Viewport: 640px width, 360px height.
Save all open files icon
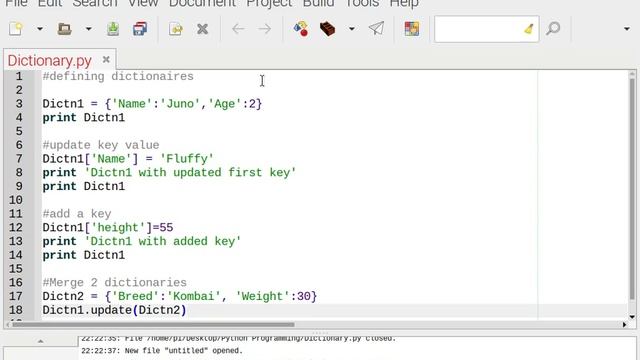pyautogui.click(x=140, y=29)
